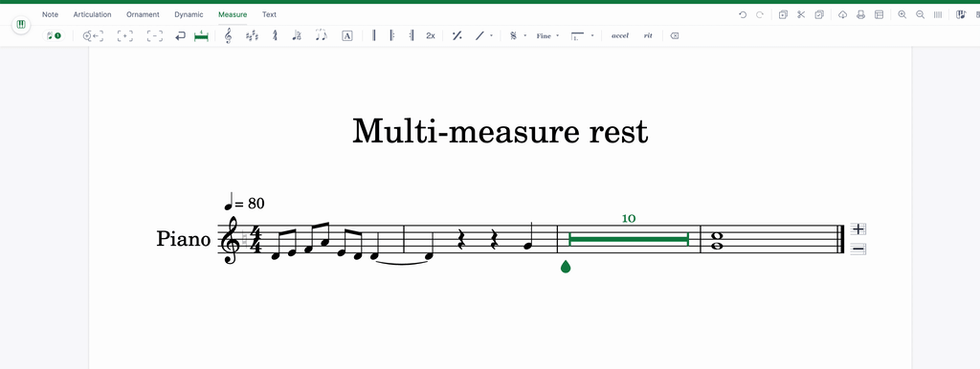Open the Note toolbar tab
The width and height of the screenshot is (980, 369).
coord(50,14)
